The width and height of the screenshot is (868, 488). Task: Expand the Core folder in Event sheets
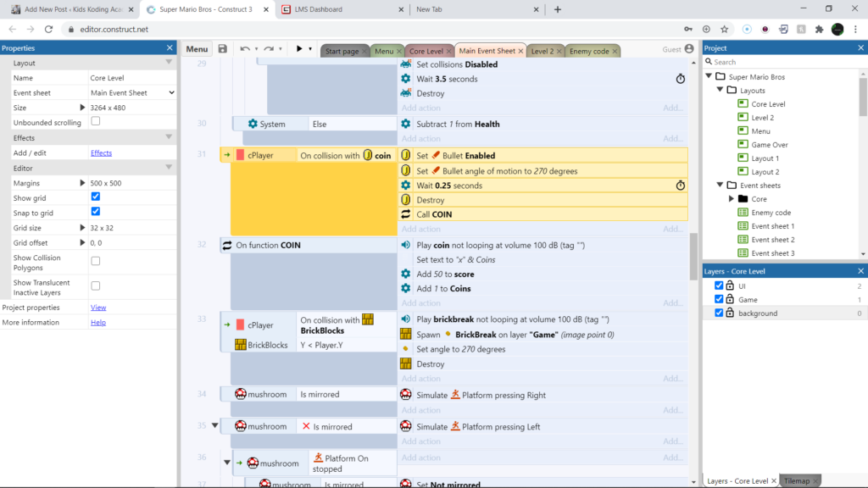point(732,198)
